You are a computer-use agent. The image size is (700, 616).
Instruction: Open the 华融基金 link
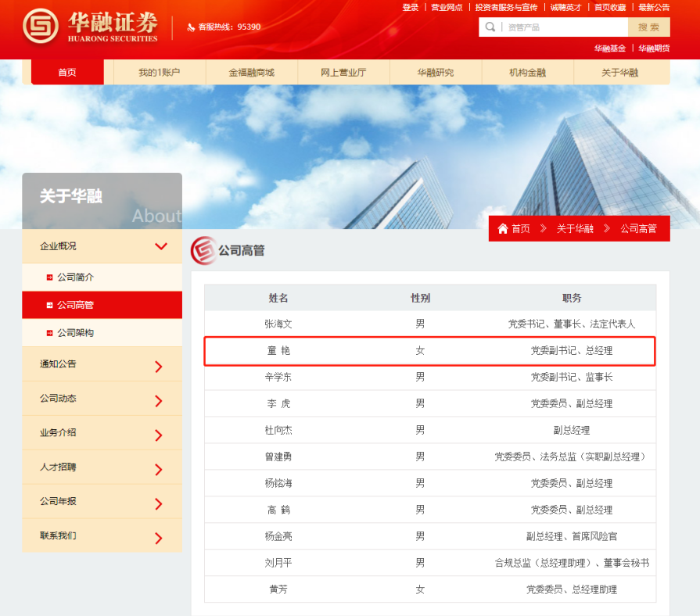(x=609, y=48)
